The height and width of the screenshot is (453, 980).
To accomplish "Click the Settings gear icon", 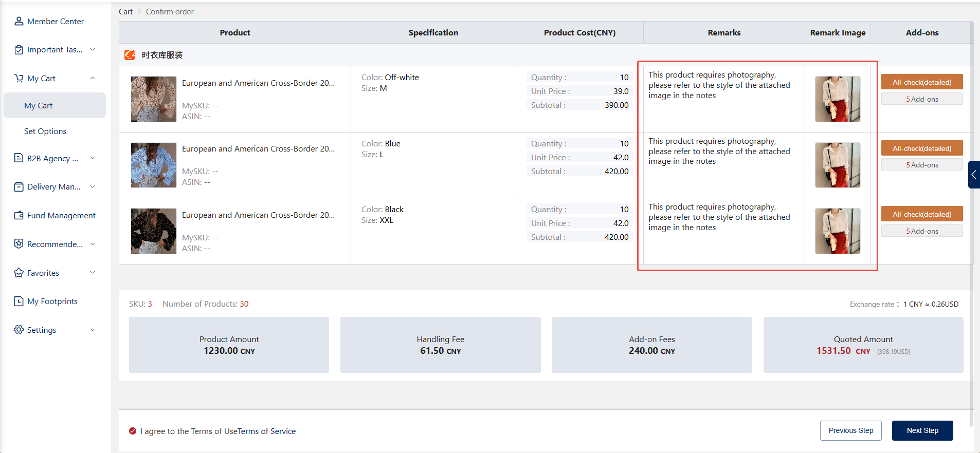I will coord(19,330).
